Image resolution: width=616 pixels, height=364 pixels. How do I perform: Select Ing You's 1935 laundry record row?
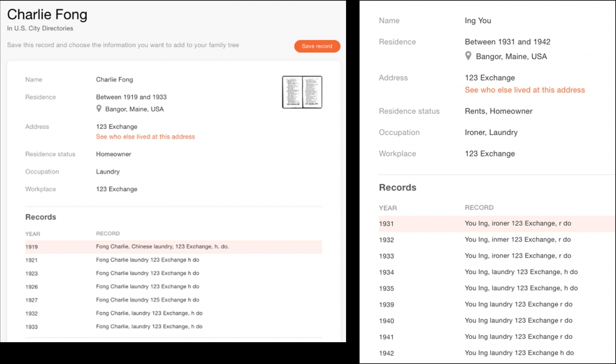click(x=497, y=288)
